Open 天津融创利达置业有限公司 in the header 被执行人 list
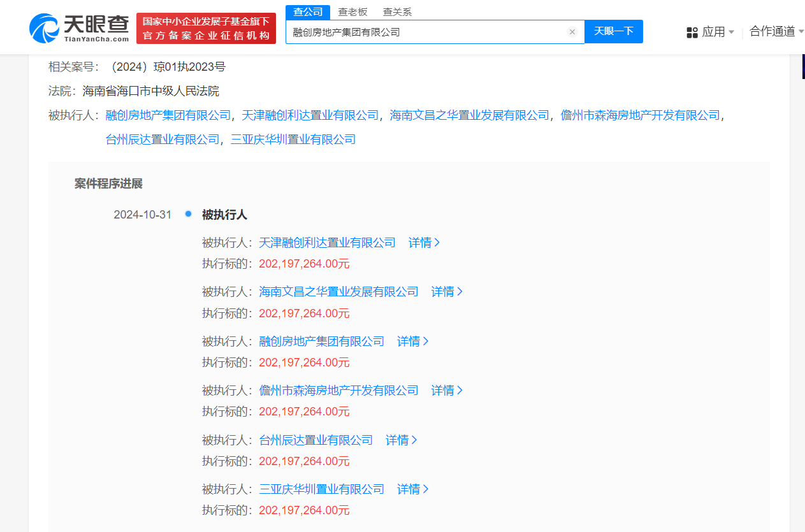 click(310, 115)
